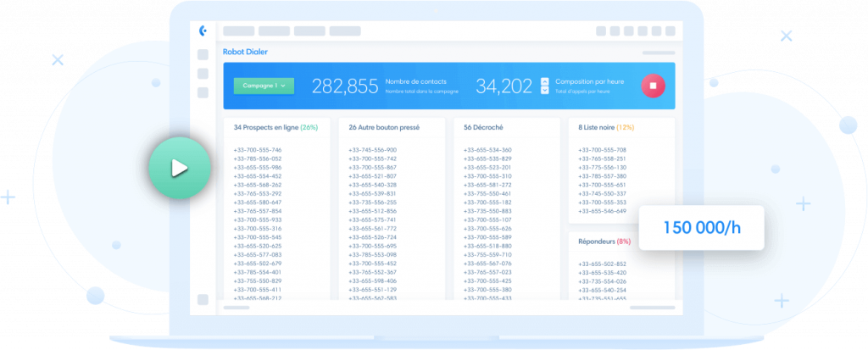
Task: Select number +33-700-555-867
Action: [x=373, y=167]
